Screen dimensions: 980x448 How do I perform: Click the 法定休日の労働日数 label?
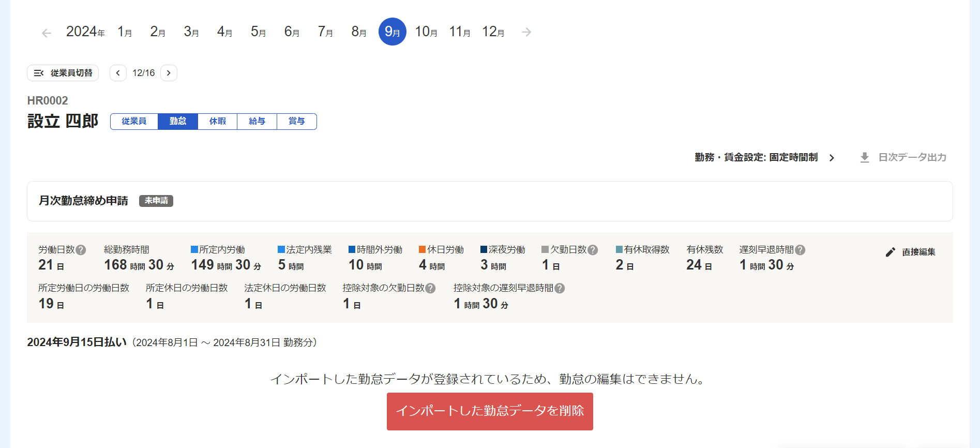point(285,288)
